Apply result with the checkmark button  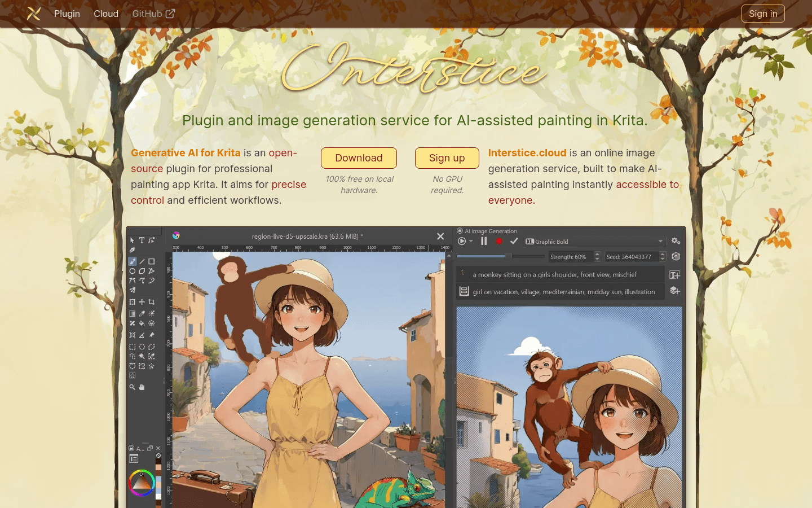point(514,241)
